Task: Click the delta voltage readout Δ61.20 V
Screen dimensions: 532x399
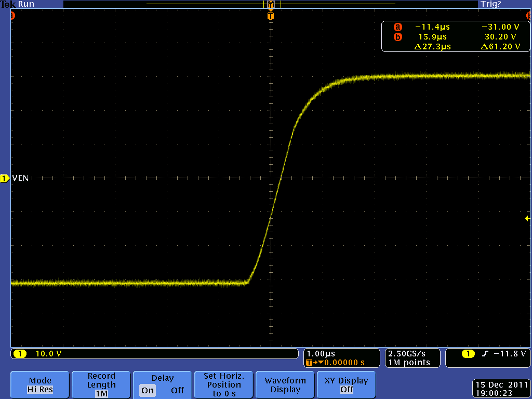Action: point(500,46)
